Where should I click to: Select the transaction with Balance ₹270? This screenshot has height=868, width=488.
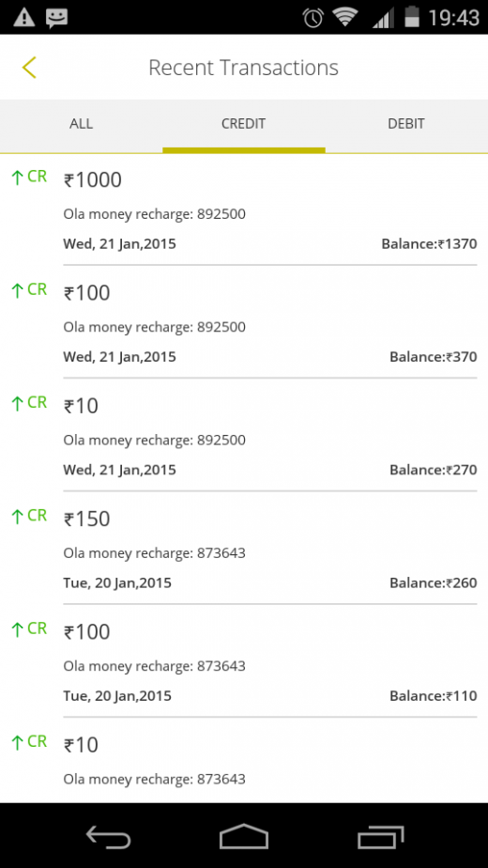pos(244,435)
